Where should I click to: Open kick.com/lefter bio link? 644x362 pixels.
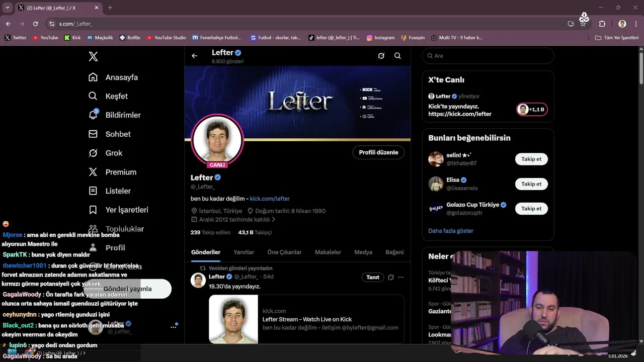click(x=270, y=199)
